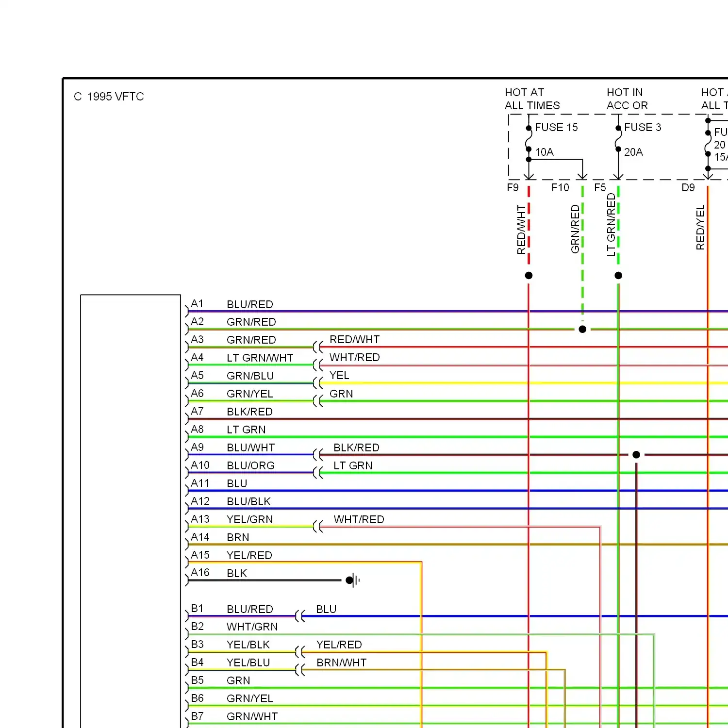Click the "HOT AT ALL TIMES" label above FUSE 15
The image size is (728, 728).
coord(532,99)
